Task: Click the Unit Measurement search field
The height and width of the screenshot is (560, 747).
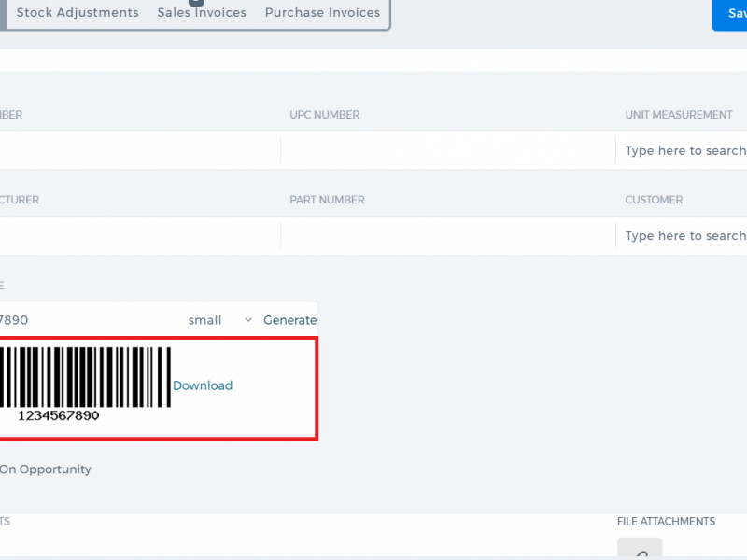Action: pos(682,150)
